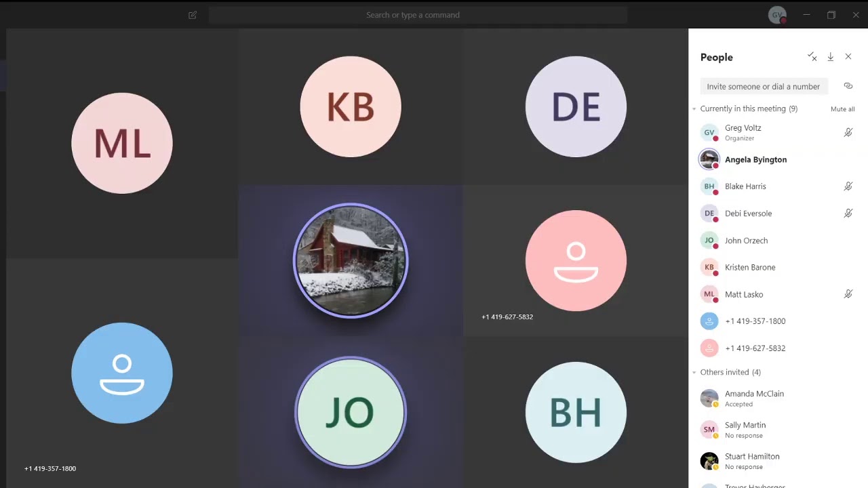Viewport: 868px width, 488px height.
Task: Click the KB avatar in the People list
Action: coord(709,267)
